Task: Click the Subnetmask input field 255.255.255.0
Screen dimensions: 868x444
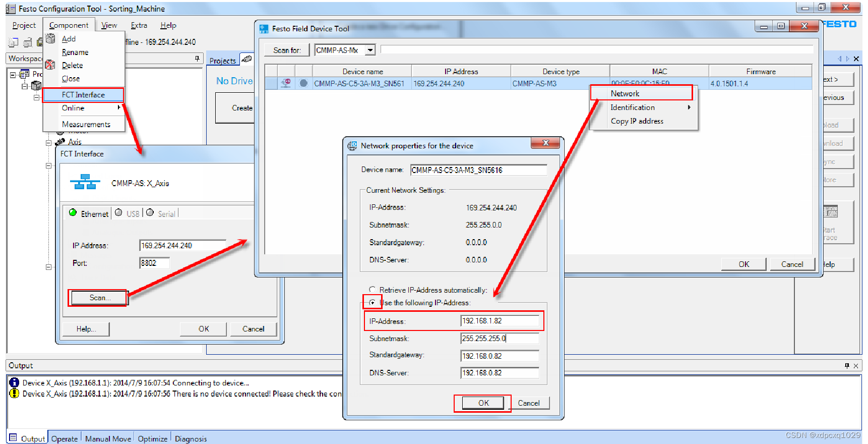Action: click(500, 339)
